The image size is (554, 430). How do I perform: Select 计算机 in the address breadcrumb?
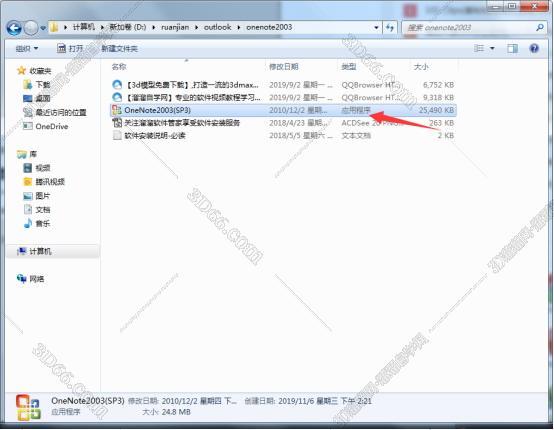(x=84, y=27)
